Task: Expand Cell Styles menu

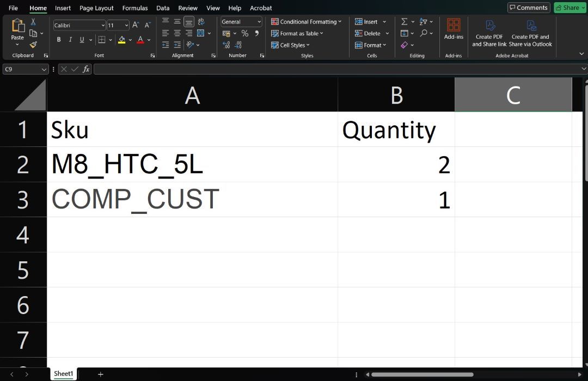Action: 308,45
